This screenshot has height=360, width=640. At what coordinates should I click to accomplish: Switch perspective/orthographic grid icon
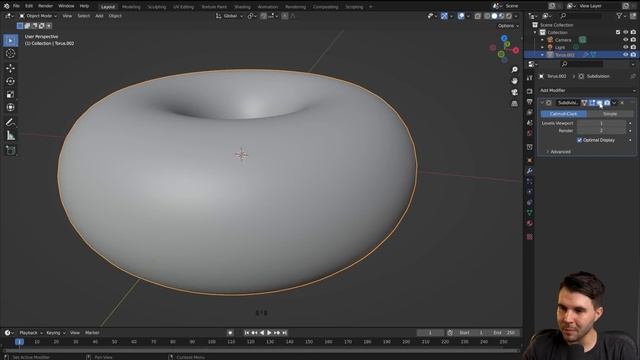(514, 104)
